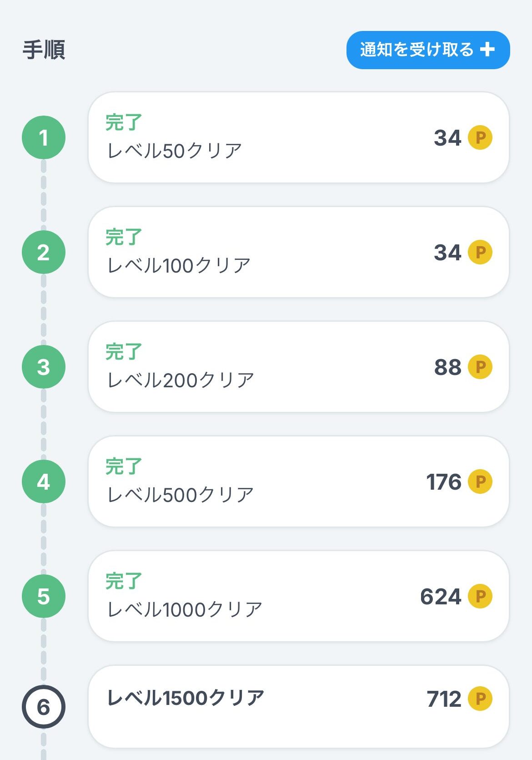Tap the coin icon on レベル100クリア card
Image resolution: width=532 pixels, height=760 pixels.
click(480, 252)
